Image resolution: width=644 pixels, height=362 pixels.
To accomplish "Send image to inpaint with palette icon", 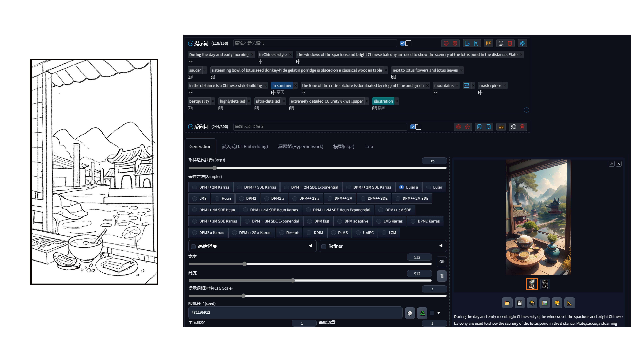I will pyautogui.click(x=557, y=303).
